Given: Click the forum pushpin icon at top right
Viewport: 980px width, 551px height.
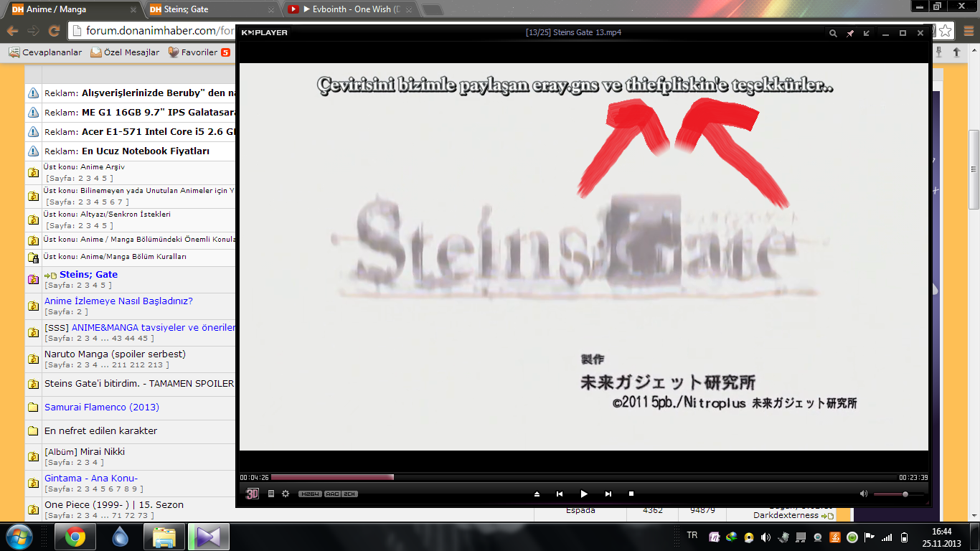Looking at the screenshot, I should (939, 52).
